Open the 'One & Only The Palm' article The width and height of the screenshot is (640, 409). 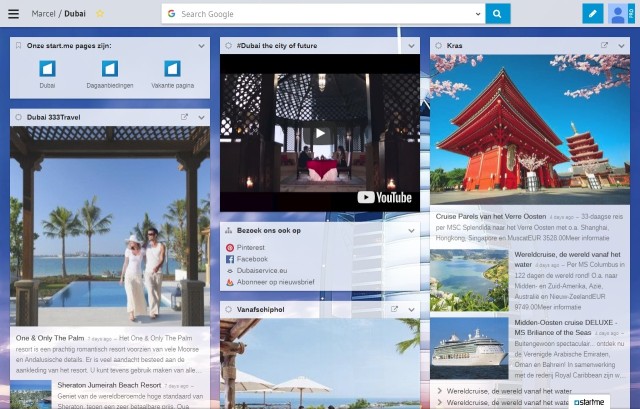[50, 338]
